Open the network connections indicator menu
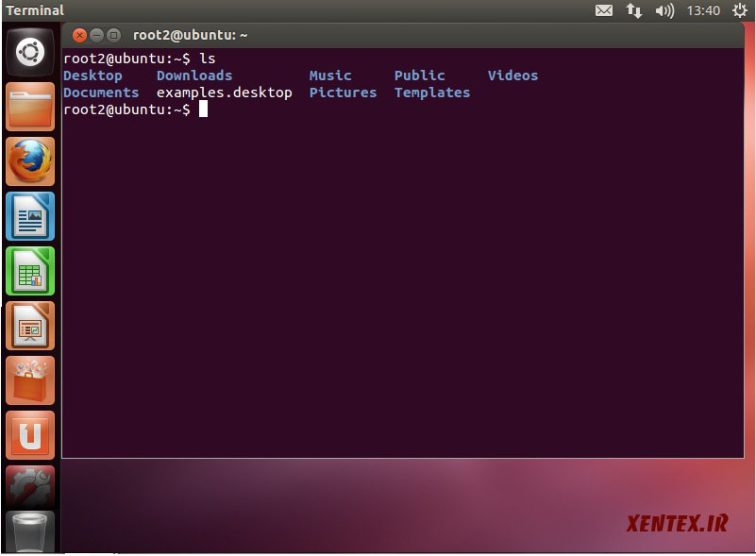This screenshot has height=556, width=756. (x=634, y=11)
